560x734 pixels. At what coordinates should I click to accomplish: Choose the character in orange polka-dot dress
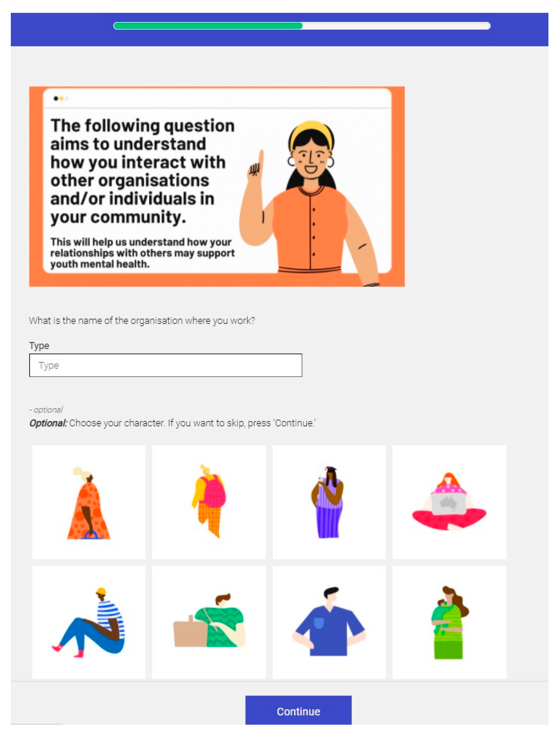[x=89, y=502]
